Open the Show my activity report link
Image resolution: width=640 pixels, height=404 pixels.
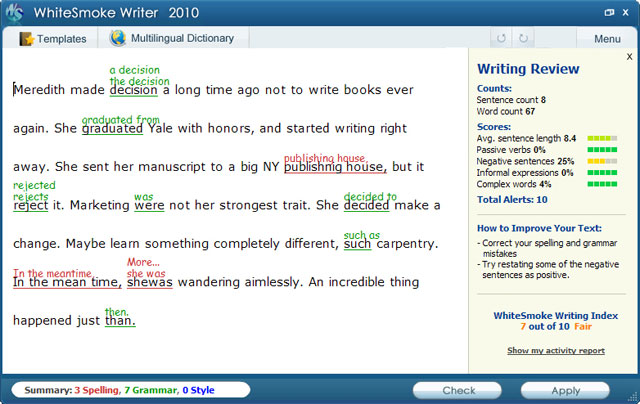[555, 351]
